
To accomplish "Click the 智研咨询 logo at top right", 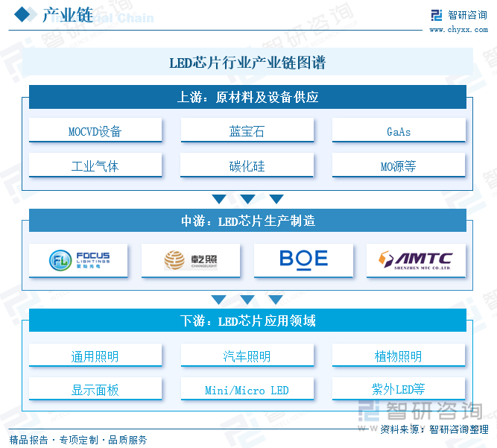I will click(x=458, y=16).
